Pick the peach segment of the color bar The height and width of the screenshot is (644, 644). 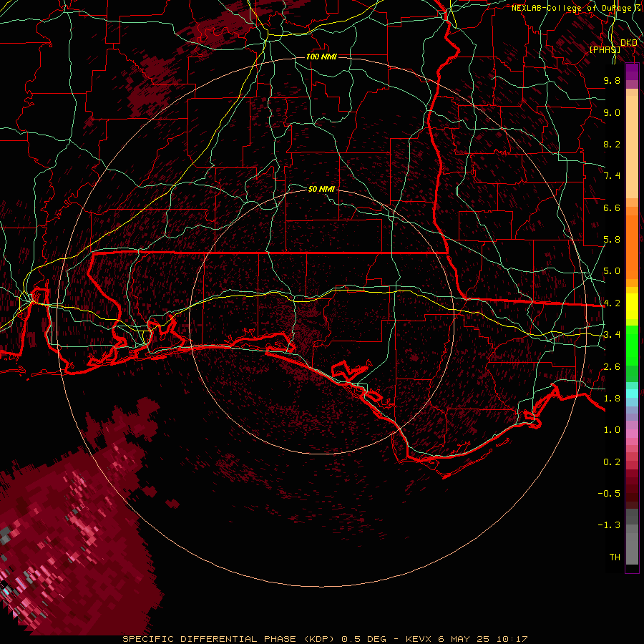(632, 144)
